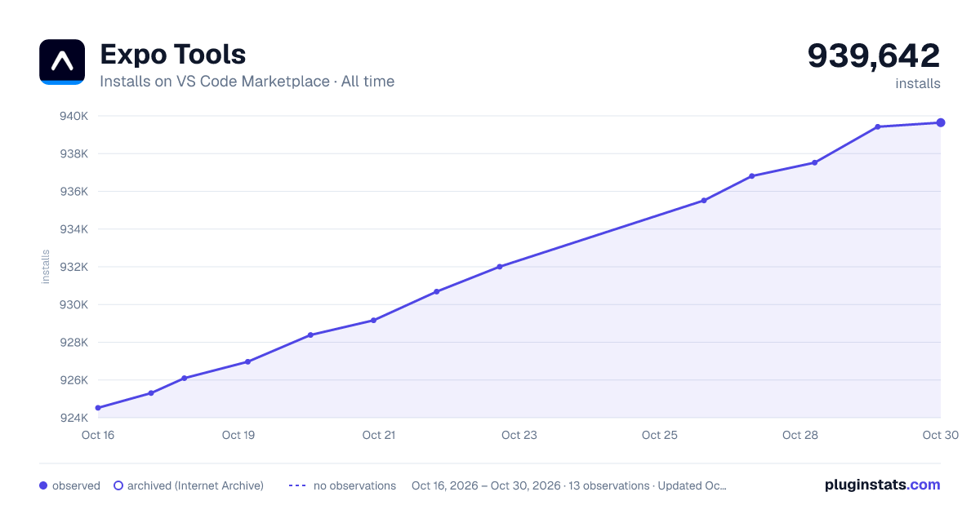Select the first data point on Oct 16
The width and height of the screenshot is (980, 514).
[x=98, y=408]
